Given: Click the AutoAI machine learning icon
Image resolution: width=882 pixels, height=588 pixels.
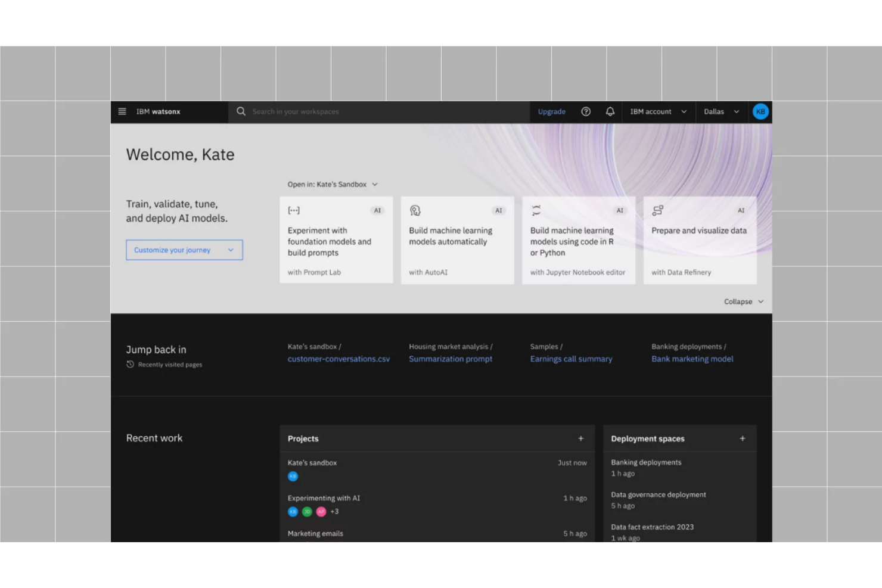Looking at the screenshot, I should pyautogui.click(x=415, y=210).
